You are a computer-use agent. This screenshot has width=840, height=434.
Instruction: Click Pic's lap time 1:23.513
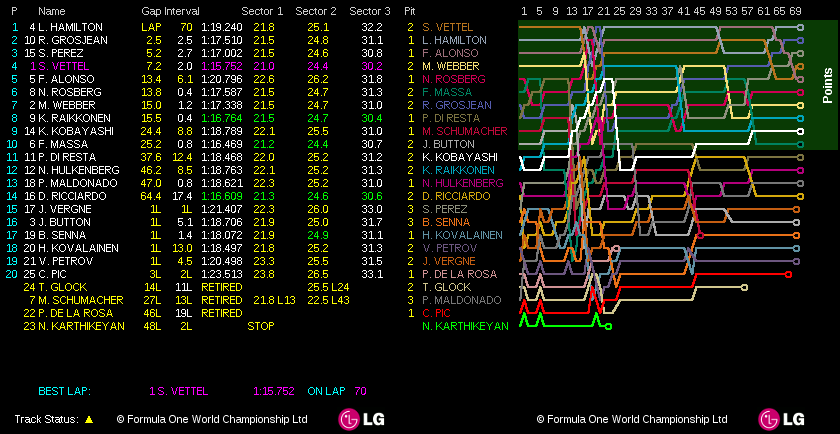222,274
